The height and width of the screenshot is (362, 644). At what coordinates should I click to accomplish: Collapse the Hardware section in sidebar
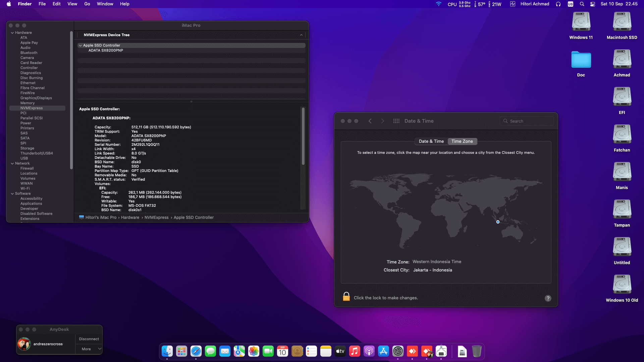tap(12, 33)
